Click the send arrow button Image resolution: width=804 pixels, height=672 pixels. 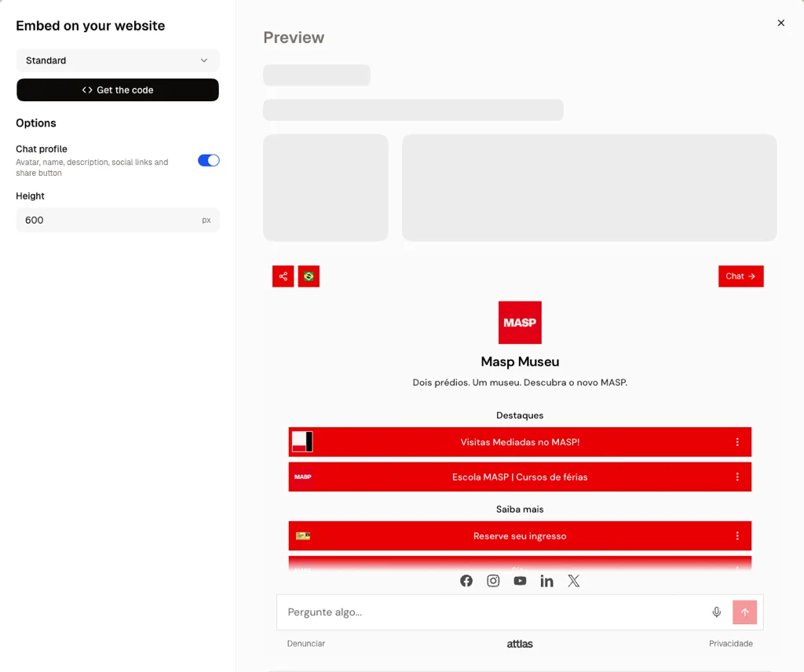coord(744,612)
